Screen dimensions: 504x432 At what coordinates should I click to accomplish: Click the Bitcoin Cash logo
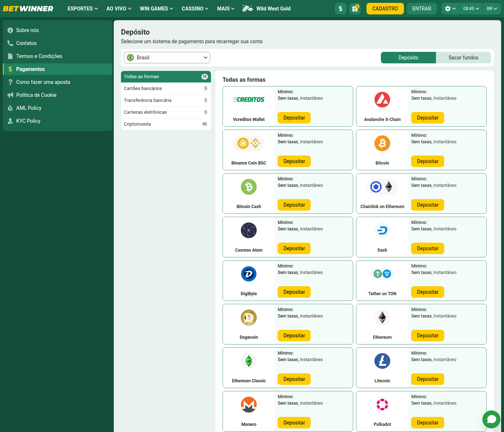point(249,187)
